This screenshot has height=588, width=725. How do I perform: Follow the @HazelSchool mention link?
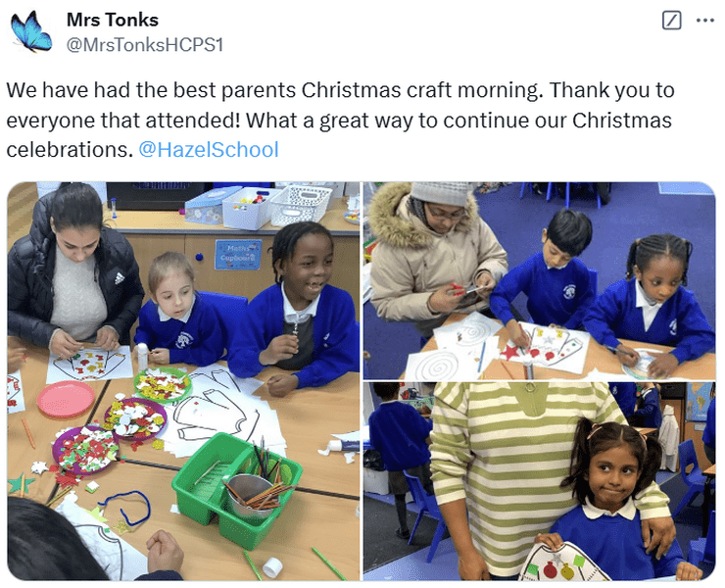coord(209,149)
